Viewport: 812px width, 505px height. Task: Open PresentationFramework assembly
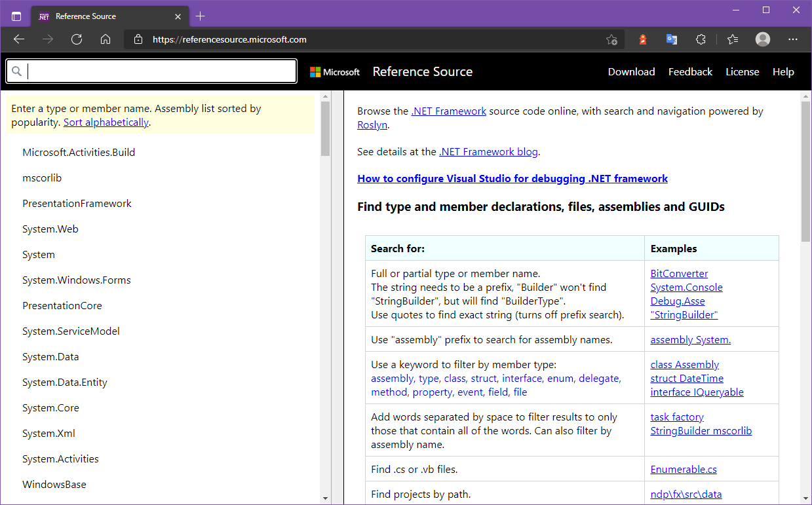pyautogui.click(x=77, y=204)
